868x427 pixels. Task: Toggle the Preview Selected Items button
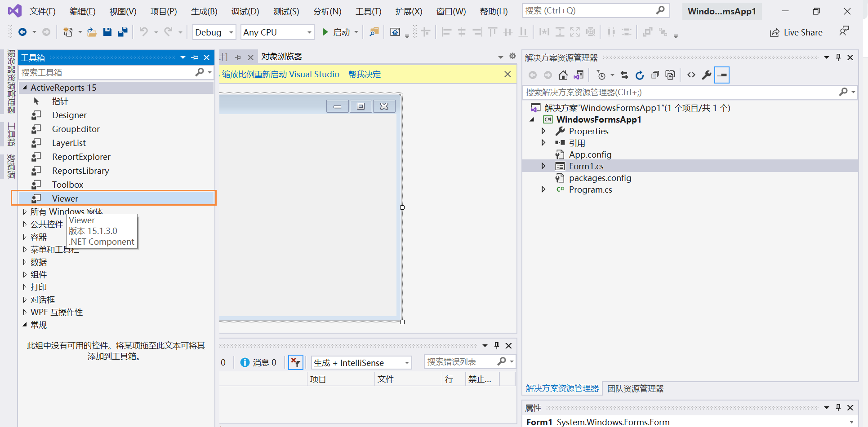tap(722, 75)
